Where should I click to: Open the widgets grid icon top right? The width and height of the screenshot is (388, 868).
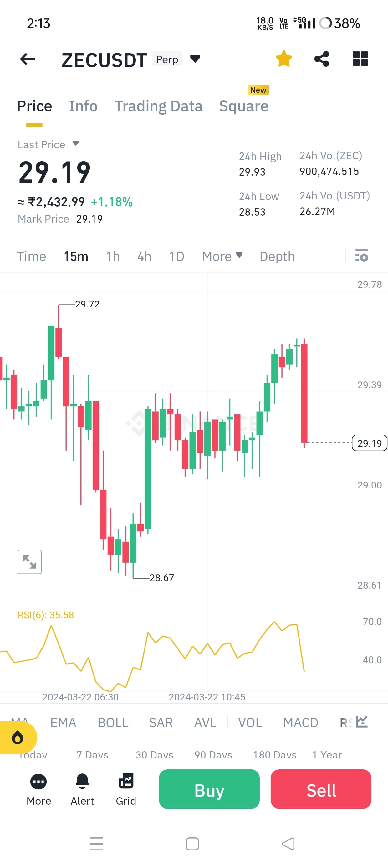pyautogui.click(x=360, y=59)
